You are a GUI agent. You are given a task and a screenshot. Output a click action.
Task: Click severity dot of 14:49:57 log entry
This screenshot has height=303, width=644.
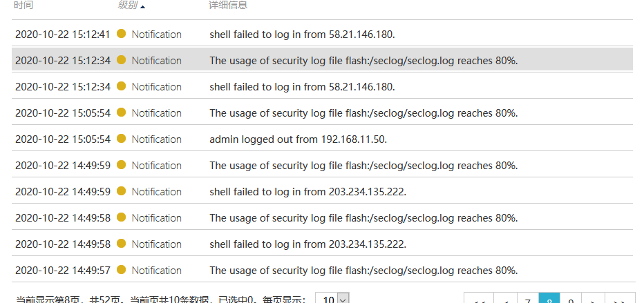coord(122,270)
